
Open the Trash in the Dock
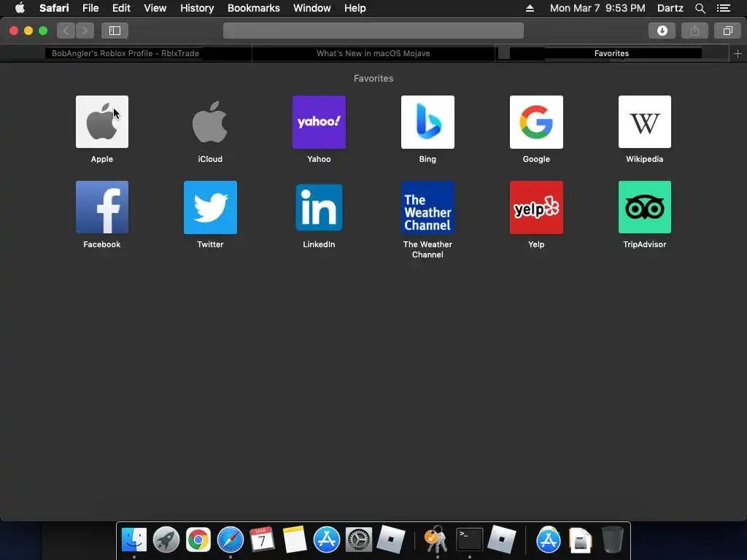(612, 540)
